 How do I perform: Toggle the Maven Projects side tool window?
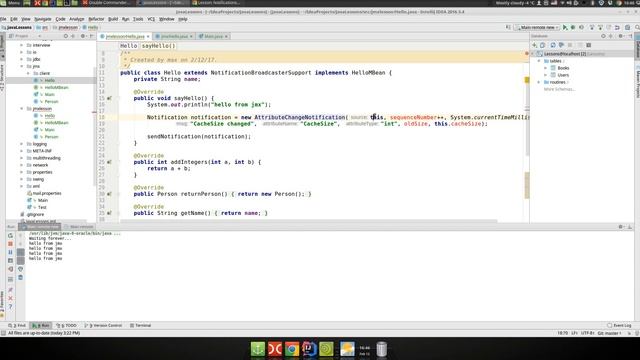pyautogui.click(x=638, y=83)
